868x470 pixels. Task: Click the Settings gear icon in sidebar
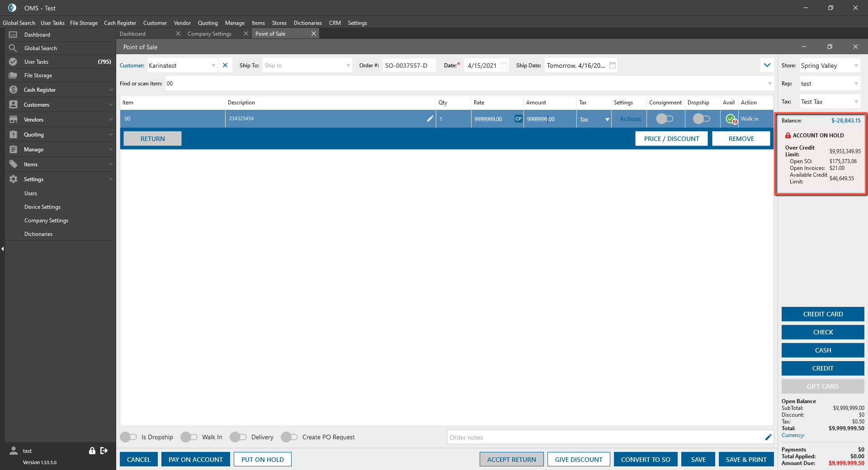pos(13,179)
